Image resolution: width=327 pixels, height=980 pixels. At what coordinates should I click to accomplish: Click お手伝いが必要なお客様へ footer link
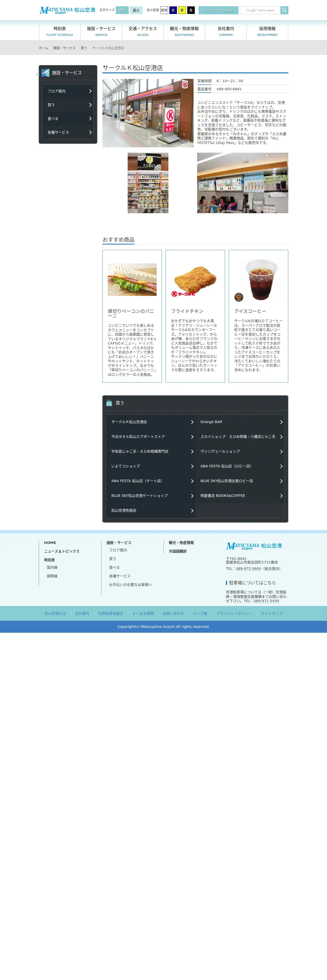pos(130,585)
